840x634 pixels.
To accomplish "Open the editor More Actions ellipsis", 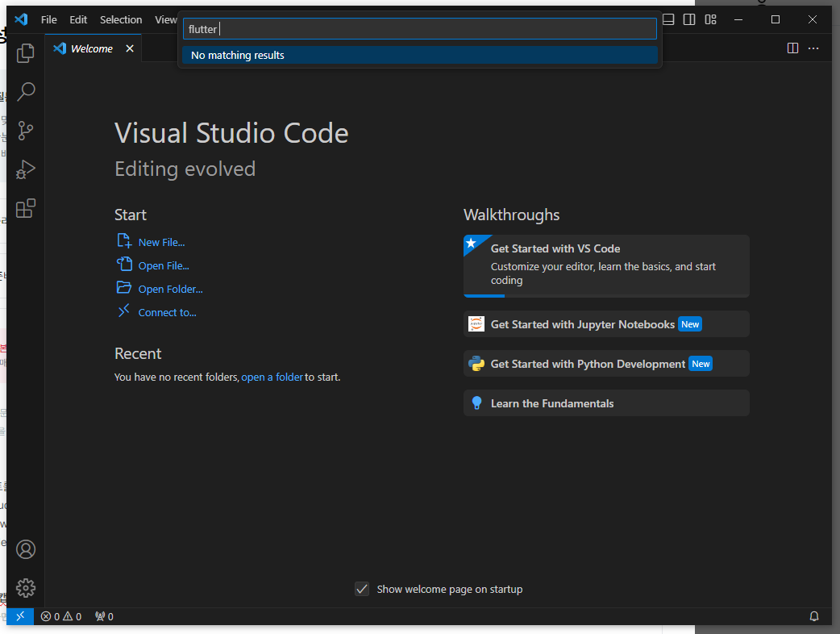I will [813, 48].
